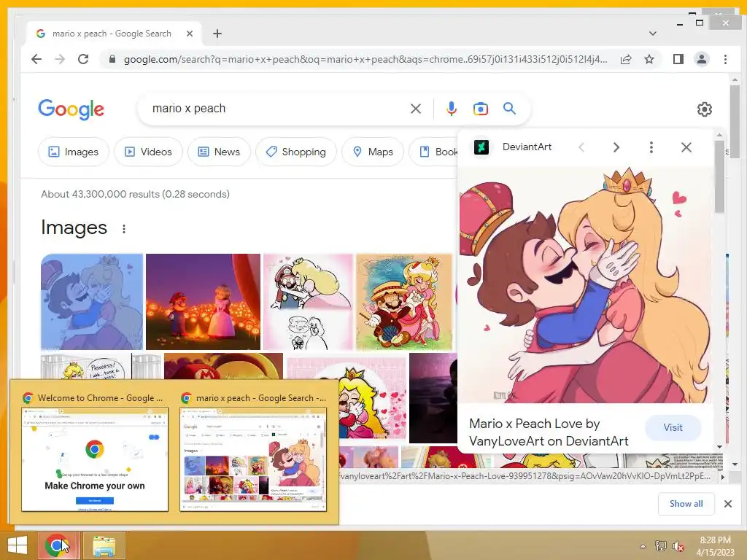The width and height of the screenshot is (747, 560).
Task: Open Google quick settings gear
Action: pos(704,109)
